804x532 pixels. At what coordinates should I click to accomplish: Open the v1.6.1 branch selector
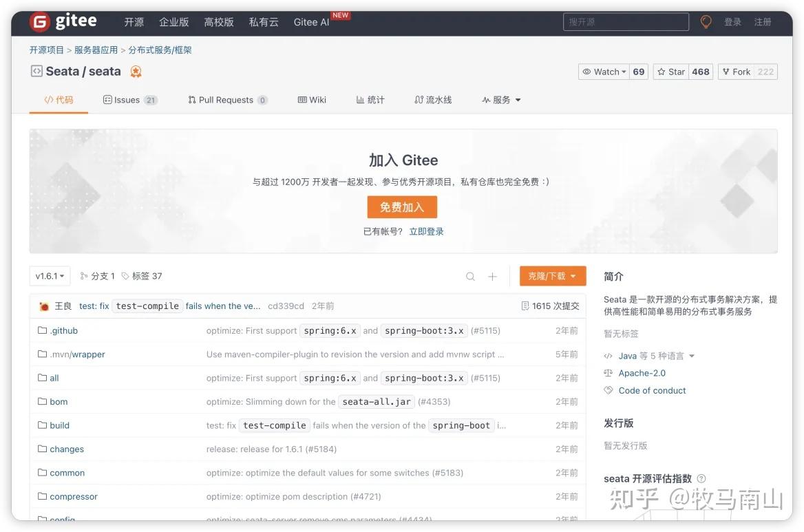click(x=50, y=276)
